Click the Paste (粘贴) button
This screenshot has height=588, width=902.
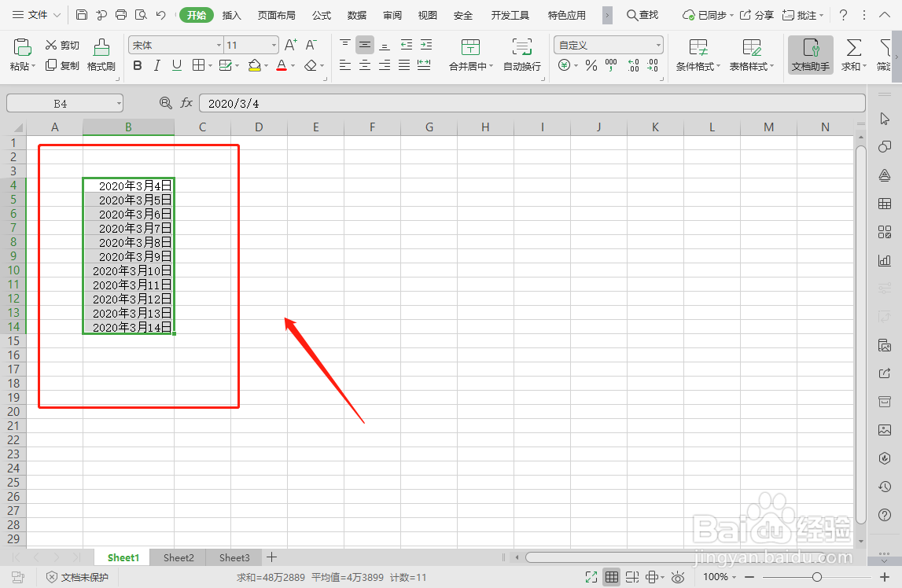(20, 55)
